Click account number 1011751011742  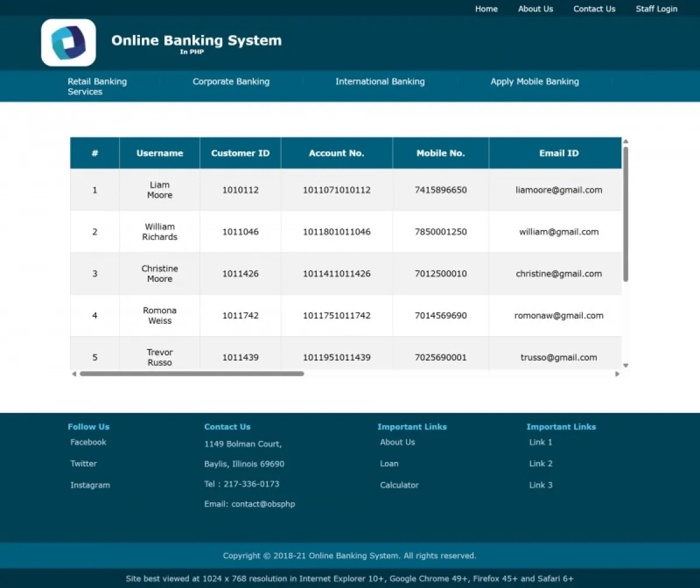[337, 316]
